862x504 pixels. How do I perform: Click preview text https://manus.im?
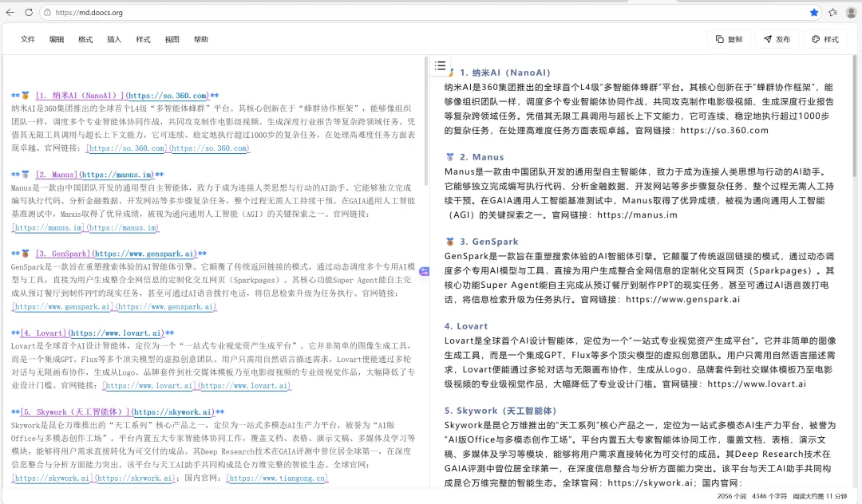click(637, 215)
